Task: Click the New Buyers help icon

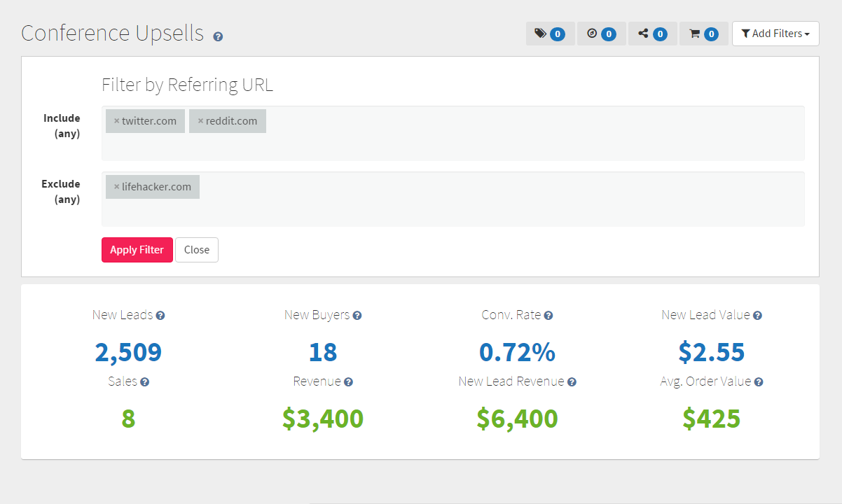Action: [x=357, y=316]
